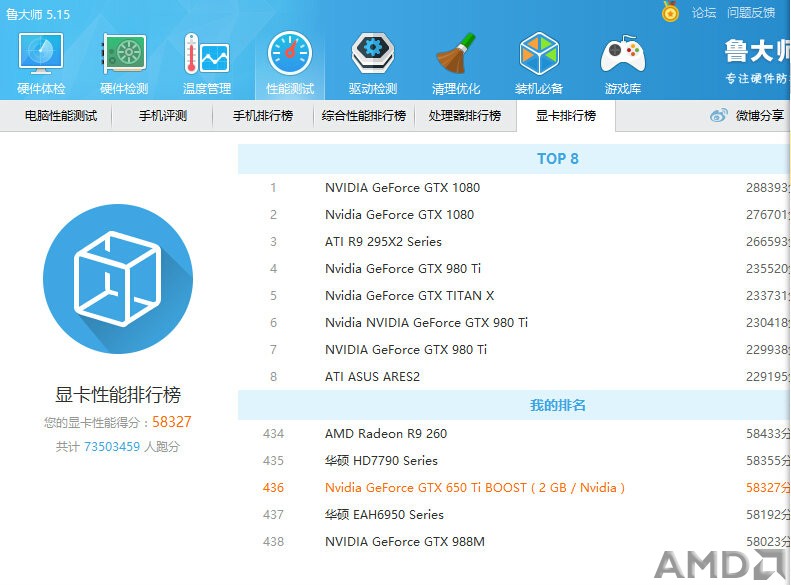Click the 鲁大师 5.15 title text

[38, 14]
